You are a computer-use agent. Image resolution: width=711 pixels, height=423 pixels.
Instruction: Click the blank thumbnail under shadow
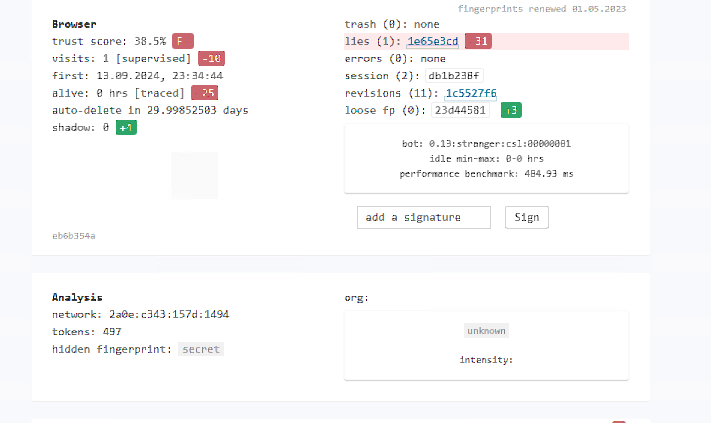click(194, 175)
